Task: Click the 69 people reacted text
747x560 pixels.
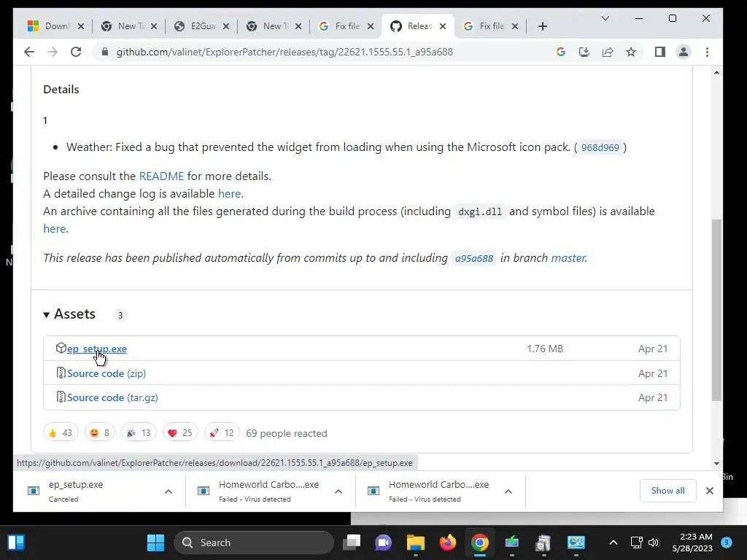Action: pyautogui.click(x=286, y=433)
